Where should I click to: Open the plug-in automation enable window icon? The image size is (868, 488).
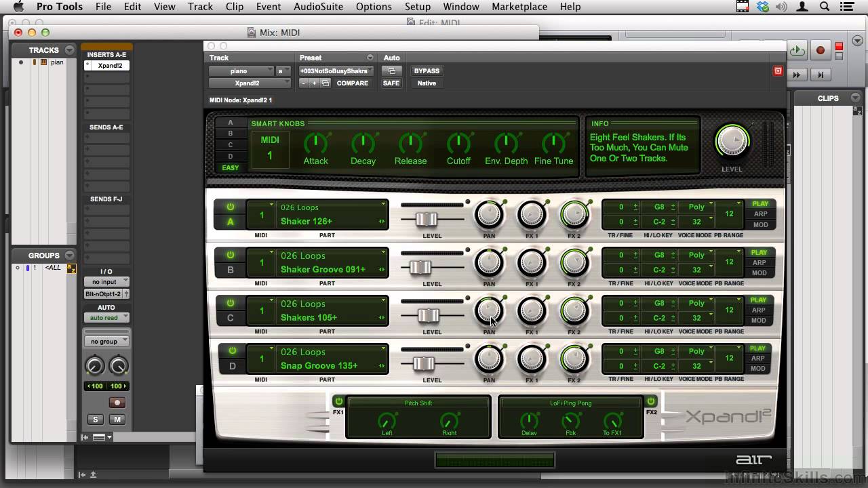coord(391,70)
